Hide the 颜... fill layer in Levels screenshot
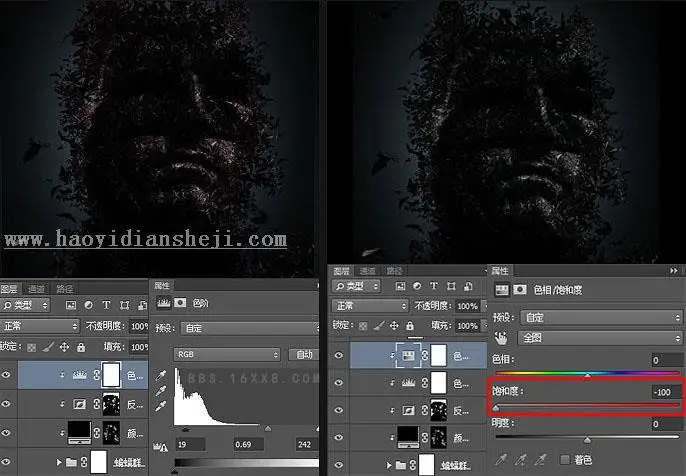This screenshot has height=476, width=686. point(6,433)
